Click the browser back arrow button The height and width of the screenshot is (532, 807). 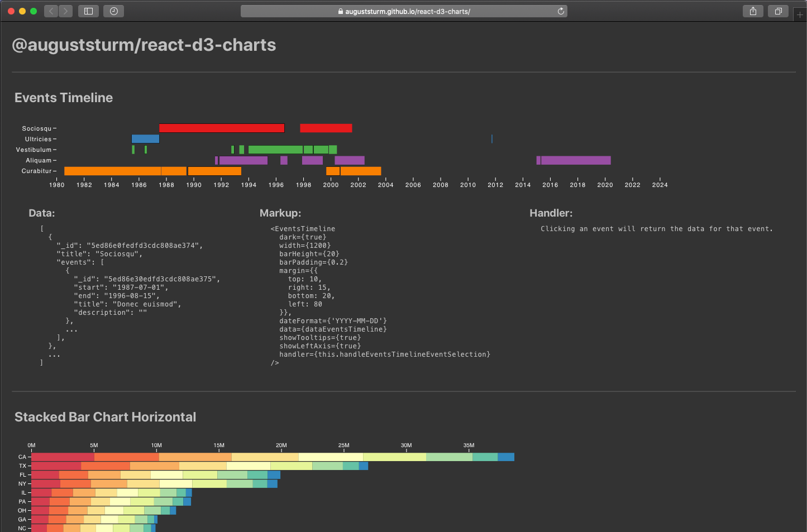(51, 11)
